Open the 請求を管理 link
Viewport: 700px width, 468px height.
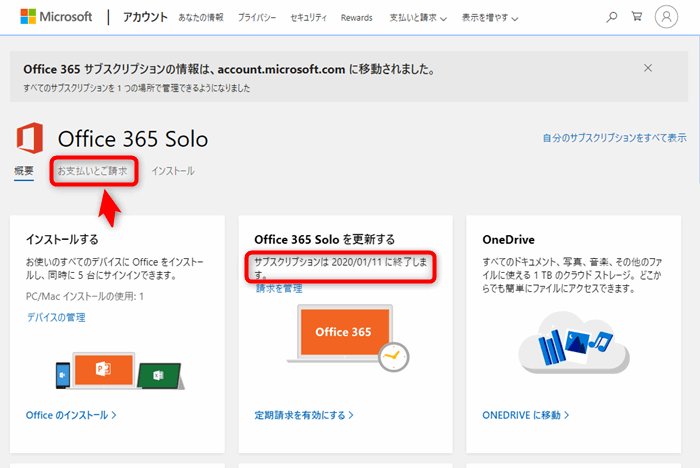pyautogui.click(x=279, y=288)
